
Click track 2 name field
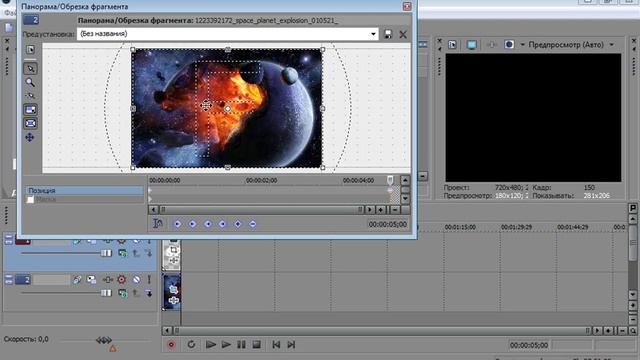click(51, 280)
